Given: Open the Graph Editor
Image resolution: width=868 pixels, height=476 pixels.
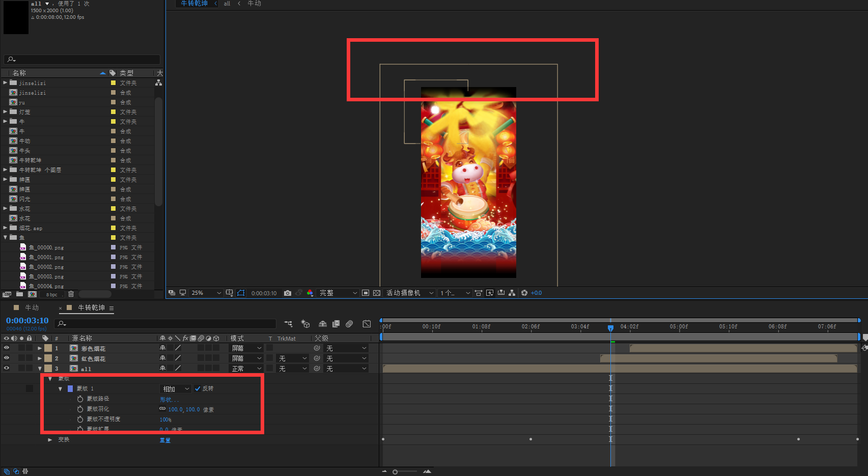Looking at the screenshot, I should 367,324.
